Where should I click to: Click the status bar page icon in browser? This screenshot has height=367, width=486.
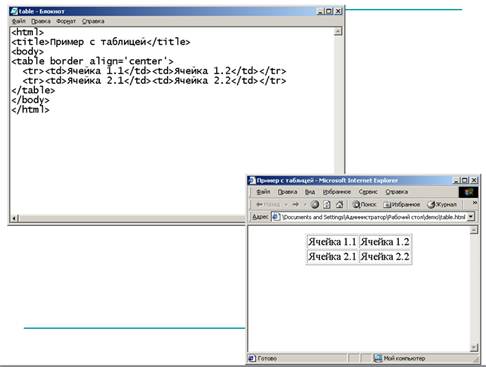(252, 358)
